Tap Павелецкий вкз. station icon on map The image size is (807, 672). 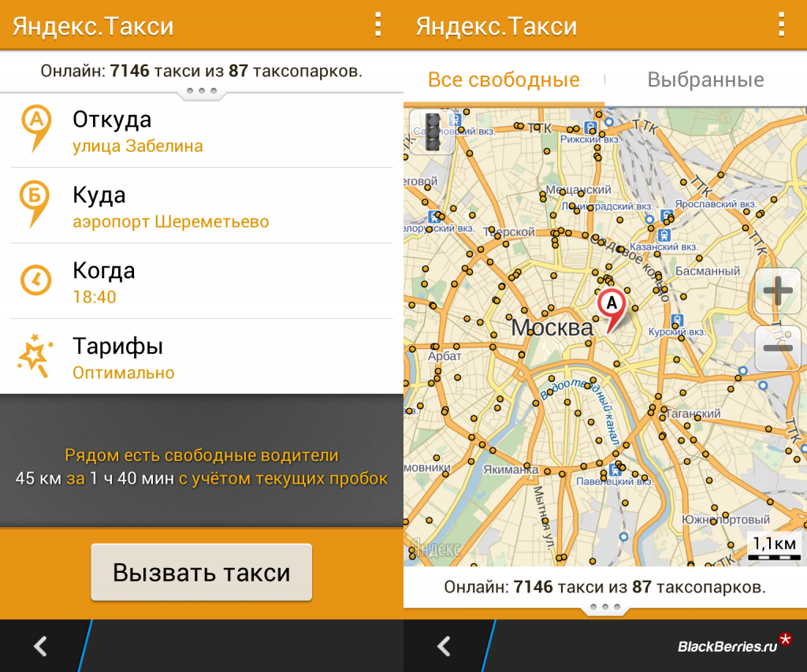coord(615,470)
